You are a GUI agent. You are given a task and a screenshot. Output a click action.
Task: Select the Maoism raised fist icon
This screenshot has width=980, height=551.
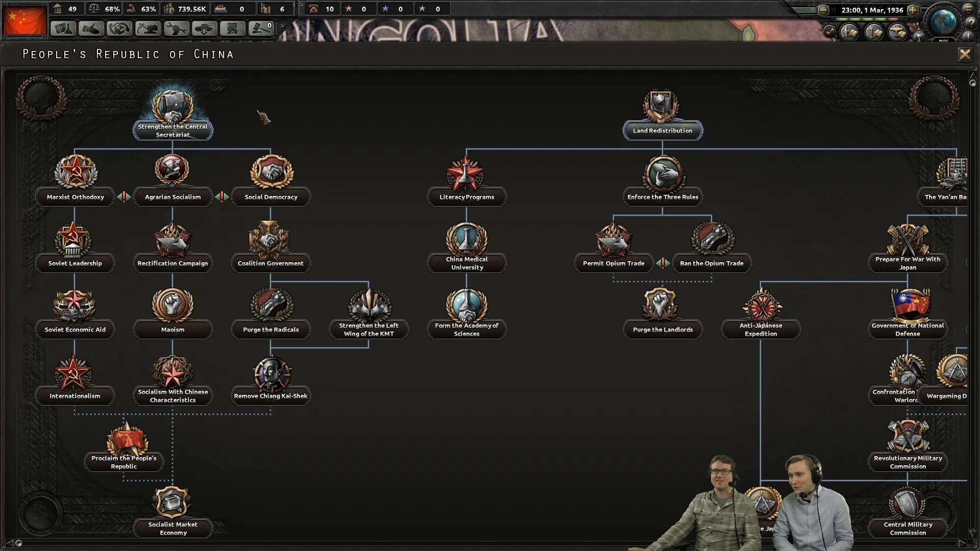[173, 305]
